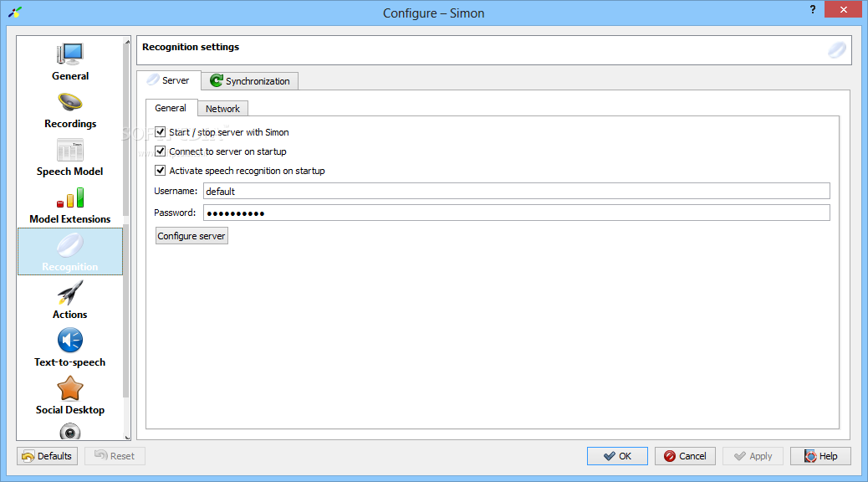Click the question mark help button in title bar
Viewport: 868px width, 482px height.
pos(812,9)
